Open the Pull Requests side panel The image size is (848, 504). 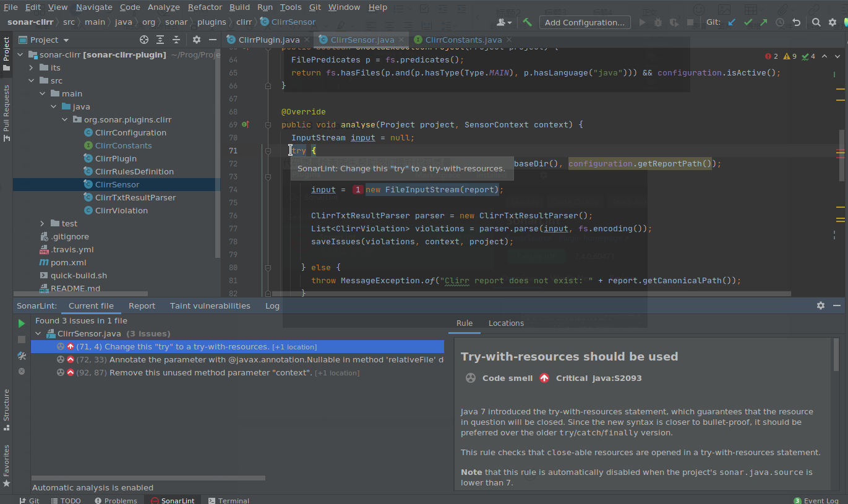click(x=7, y=113)
